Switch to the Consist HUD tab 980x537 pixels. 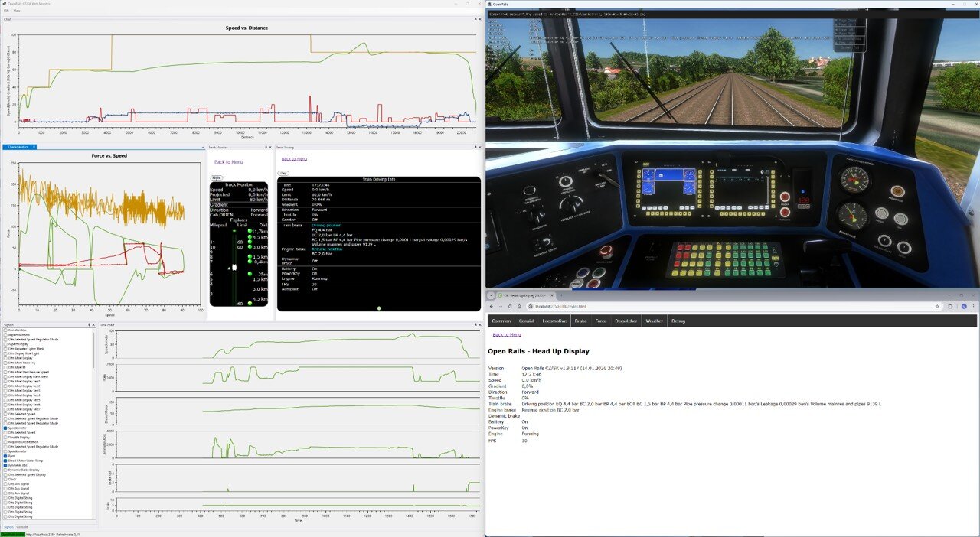pos(526,321)
